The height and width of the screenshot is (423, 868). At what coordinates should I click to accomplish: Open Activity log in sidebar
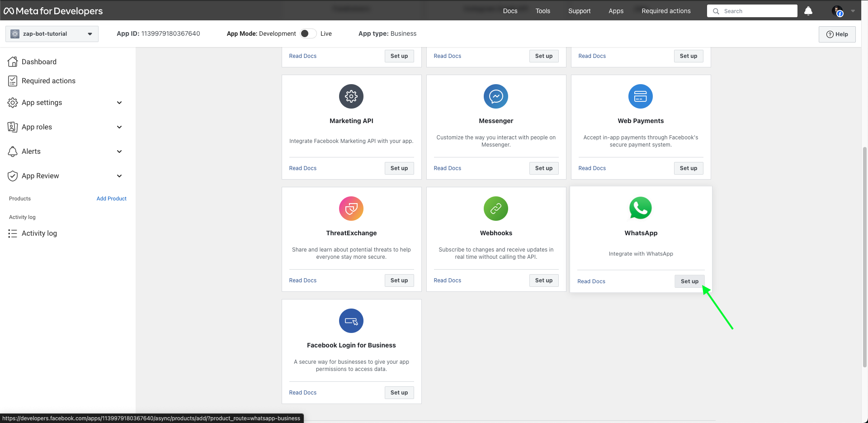(39, 233)
